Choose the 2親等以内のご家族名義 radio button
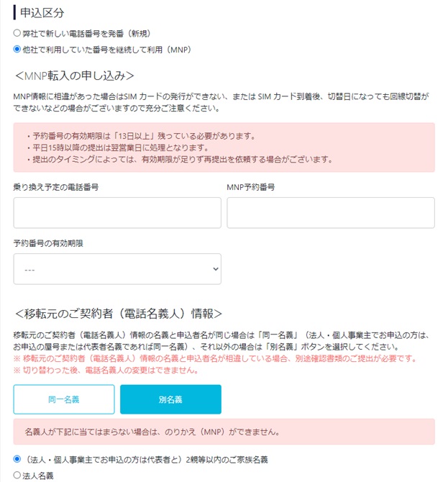This screenshot has width=448, height=482. click(17, 459)
